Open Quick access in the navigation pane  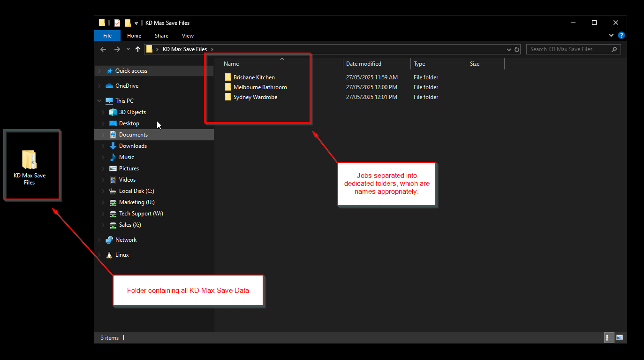pos(131,71)
